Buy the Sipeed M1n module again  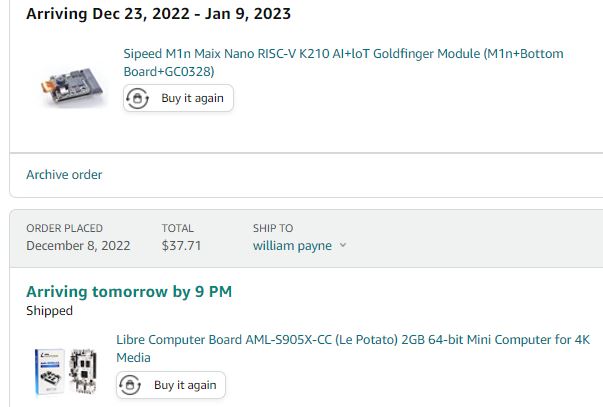pos(178,98)
